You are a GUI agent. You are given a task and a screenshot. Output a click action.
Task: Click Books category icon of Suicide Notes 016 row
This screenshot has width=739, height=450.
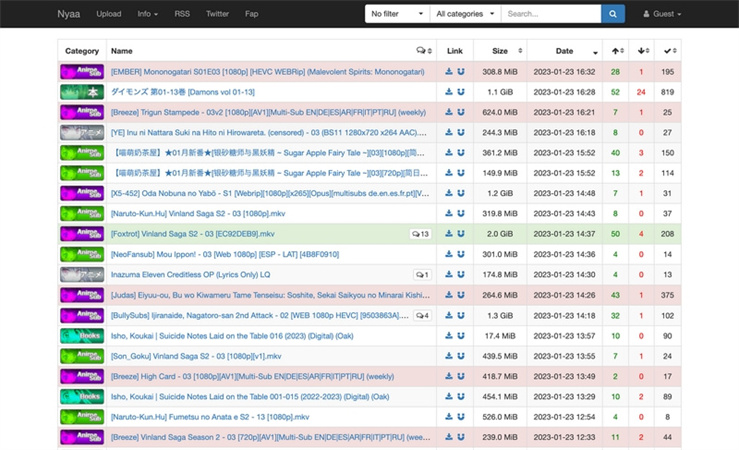(x=82, y=335)
